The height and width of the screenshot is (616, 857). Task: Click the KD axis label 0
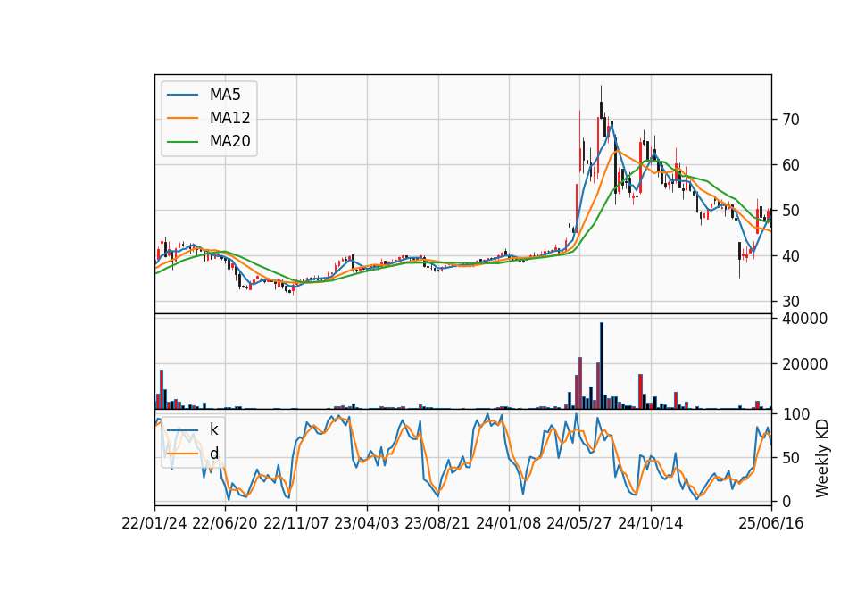[786, 501]
